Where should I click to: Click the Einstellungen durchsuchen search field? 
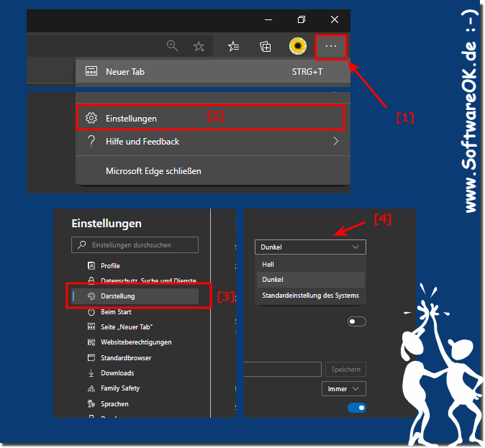click(x=135, y=245)
